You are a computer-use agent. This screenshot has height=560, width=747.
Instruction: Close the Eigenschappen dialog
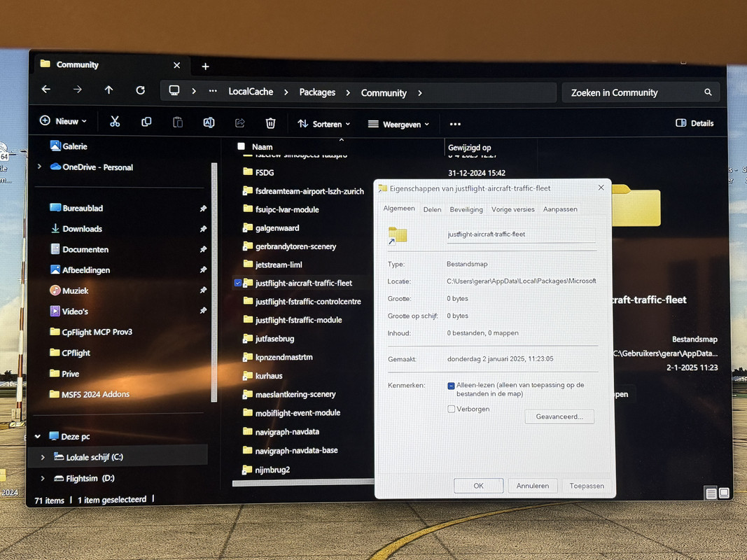pos(601,188)
